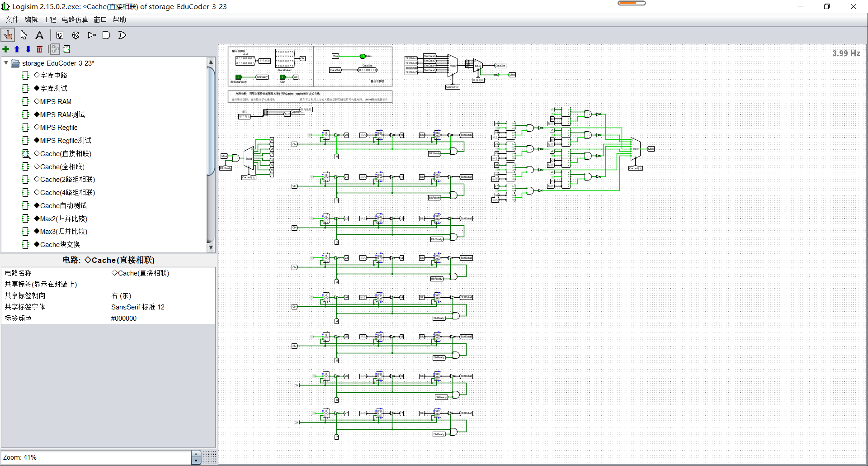Viewport: 868px width, 466px height.
Task: Pick the AND gate tool
Action: [x=106, y=35]
